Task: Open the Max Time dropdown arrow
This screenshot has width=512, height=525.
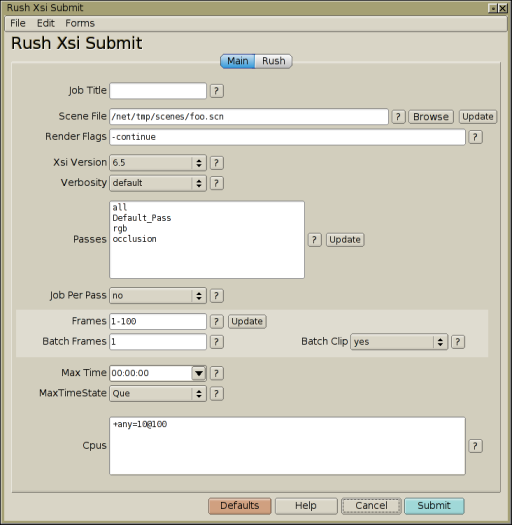Action: point(199,373)
